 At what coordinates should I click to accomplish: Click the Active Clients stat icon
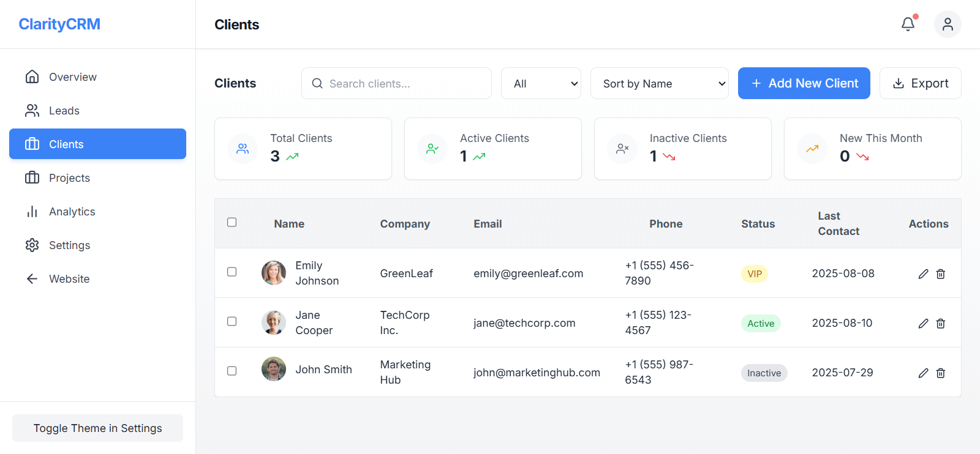(x=432, y=149)
